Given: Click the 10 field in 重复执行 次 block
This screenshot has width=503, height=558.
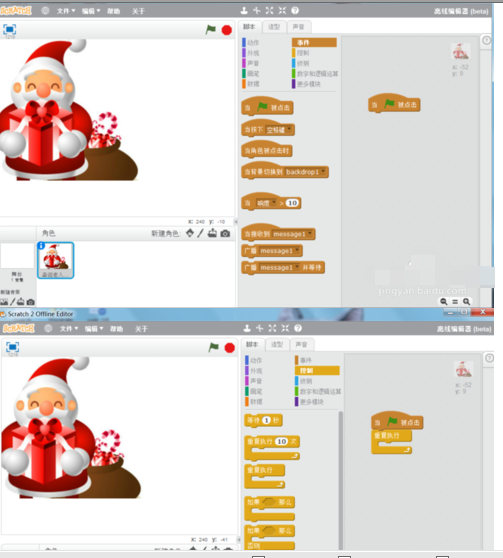Looking at the screenshot, I should [x=282, y=442].
